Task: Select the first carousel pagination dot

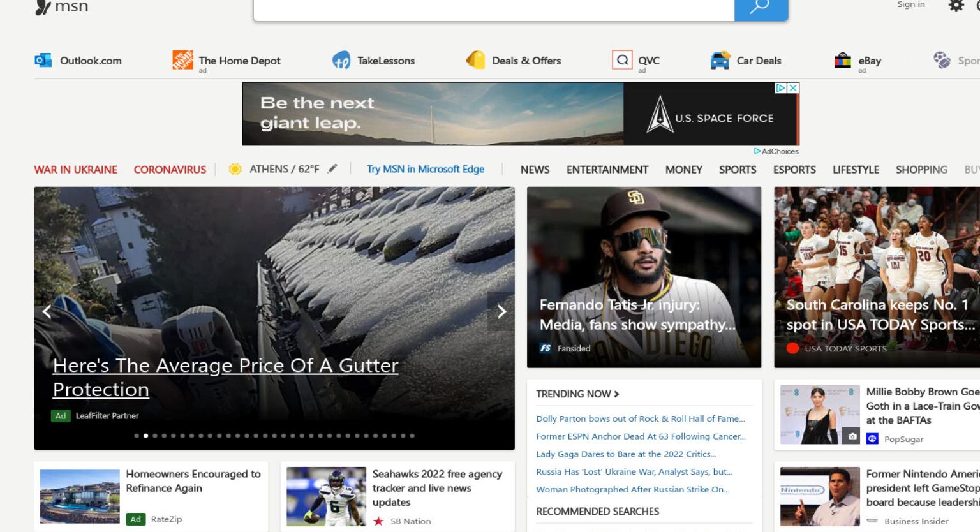Action: 137,436
